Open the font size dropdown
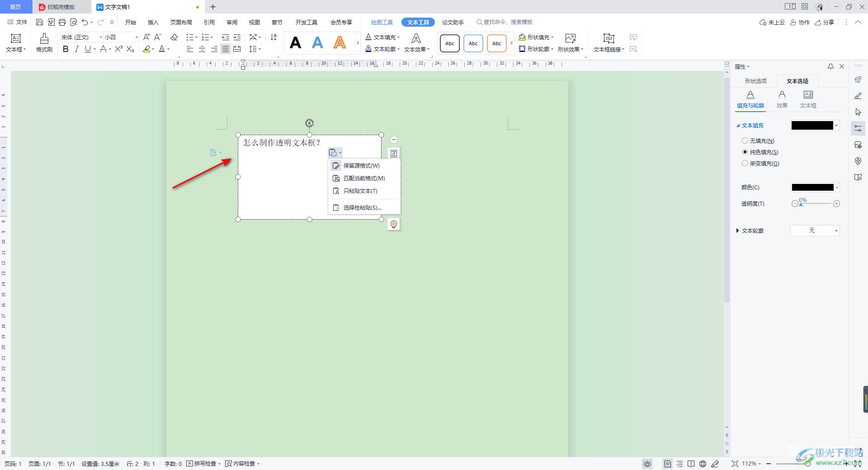 (137, 37)
